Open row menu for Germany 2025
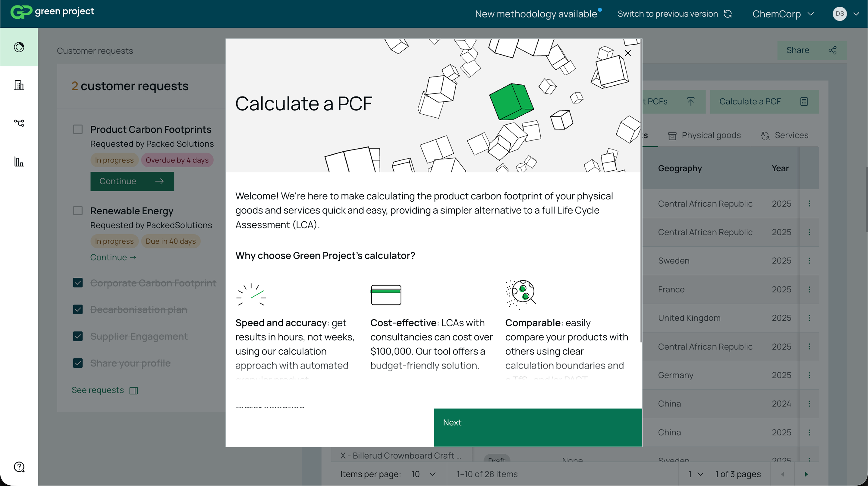 pyautogui.click(x=809, y=375)
